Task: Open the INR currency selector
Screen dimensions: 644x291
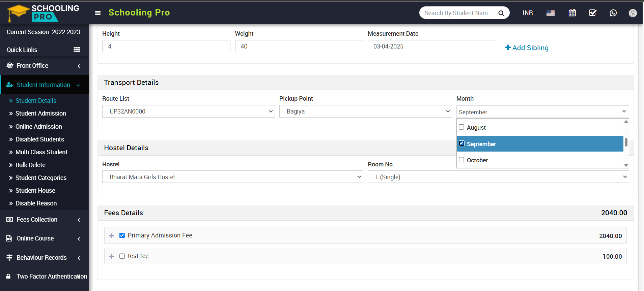Action: [529, 13]
